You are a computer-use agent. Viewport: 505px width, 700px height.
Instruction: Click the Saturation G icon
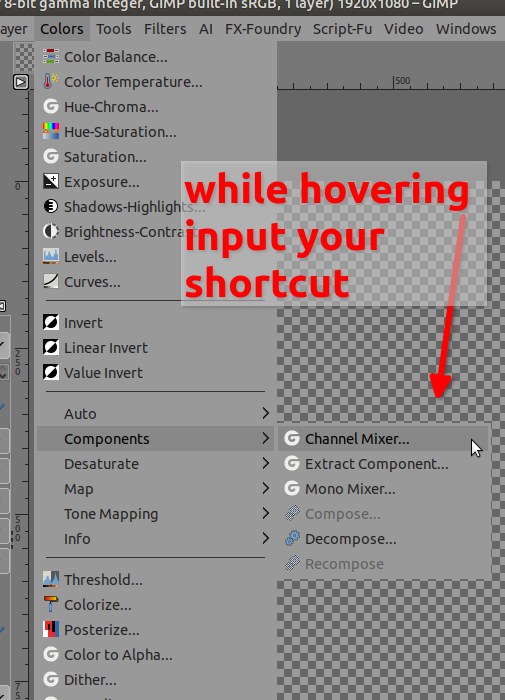point(51,157)
